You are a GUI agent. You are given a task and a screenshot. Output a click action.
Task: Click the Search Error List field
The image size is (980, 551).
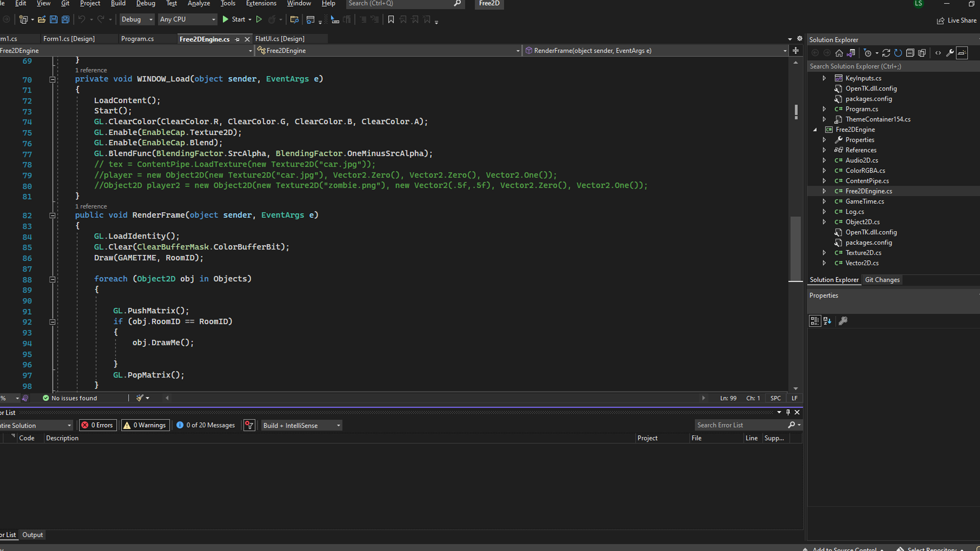tap(748, 425)
